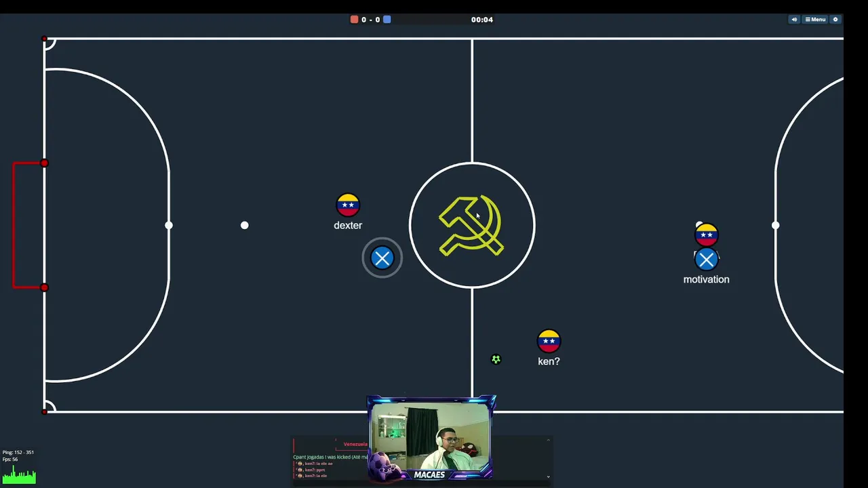The height and width of the screenshot is (488, 868).
Task: Click the 'Cpant jogadas' kicked message
Action: pyautogui.click(x=330, y=457)
